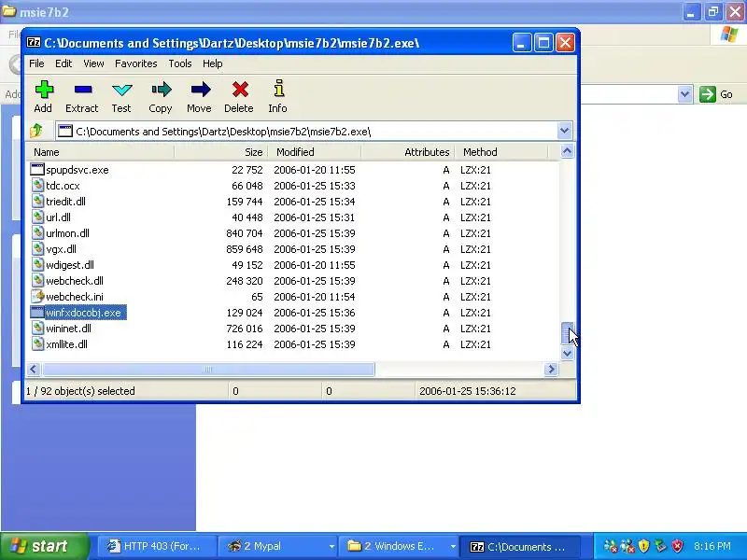Click the size value 22 752
The height and width of the screenshot is (560, 747).
(x=247, y=170)
